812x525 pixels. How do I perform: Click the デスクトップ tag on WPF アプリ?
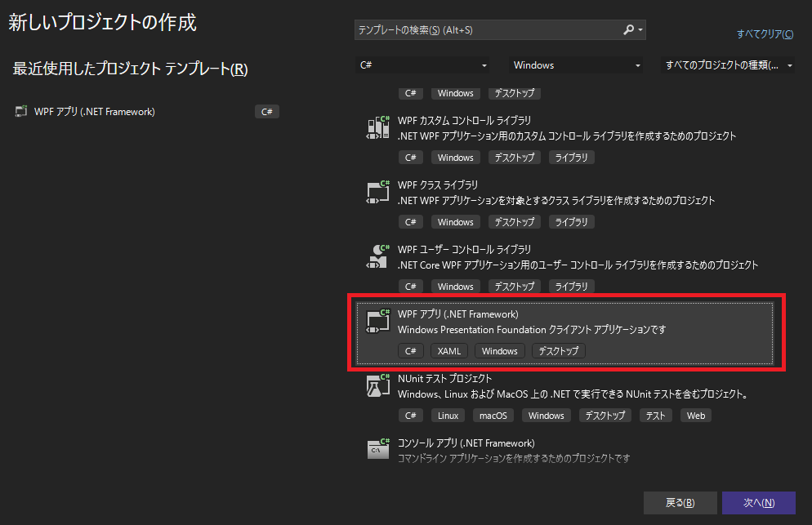tap(558, 351)
